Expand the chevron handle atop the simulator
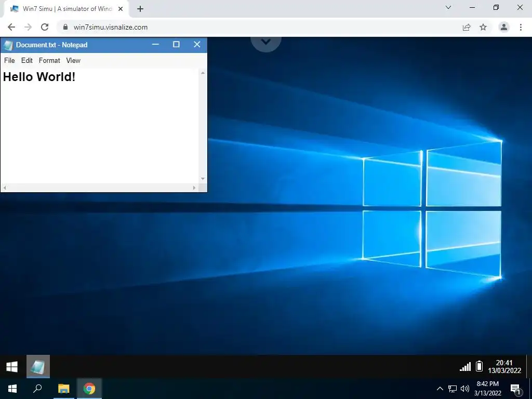532x399 pixels. [x=266, y=42]
